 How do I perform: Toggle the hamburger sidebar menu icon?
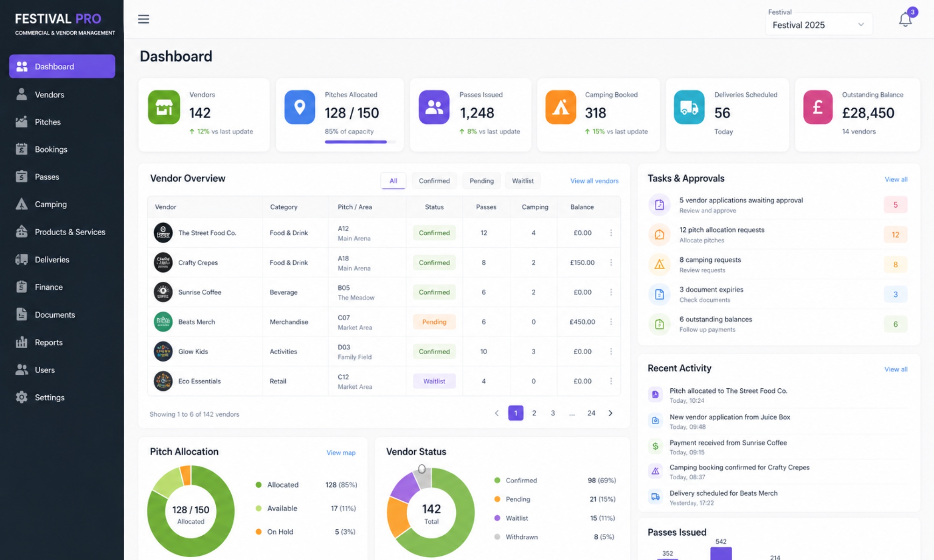[x=143, y=19]
